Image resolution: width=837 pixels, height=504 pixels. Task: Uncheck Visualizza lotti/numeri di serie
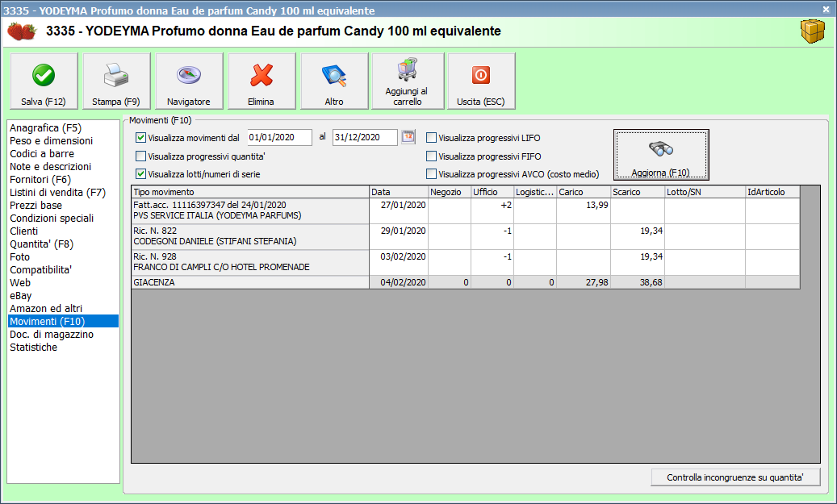click(141, 174)
